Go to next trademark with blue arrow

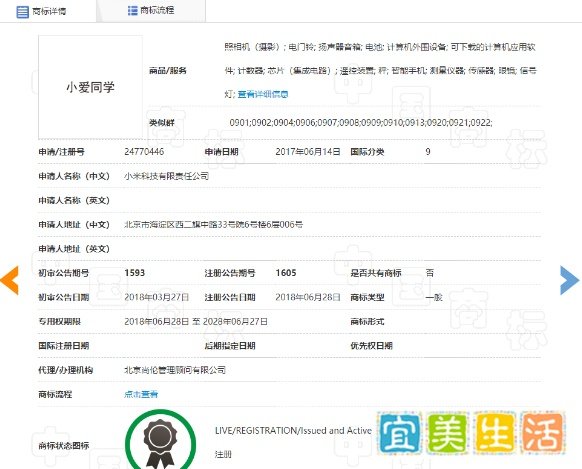pos(569,280)
